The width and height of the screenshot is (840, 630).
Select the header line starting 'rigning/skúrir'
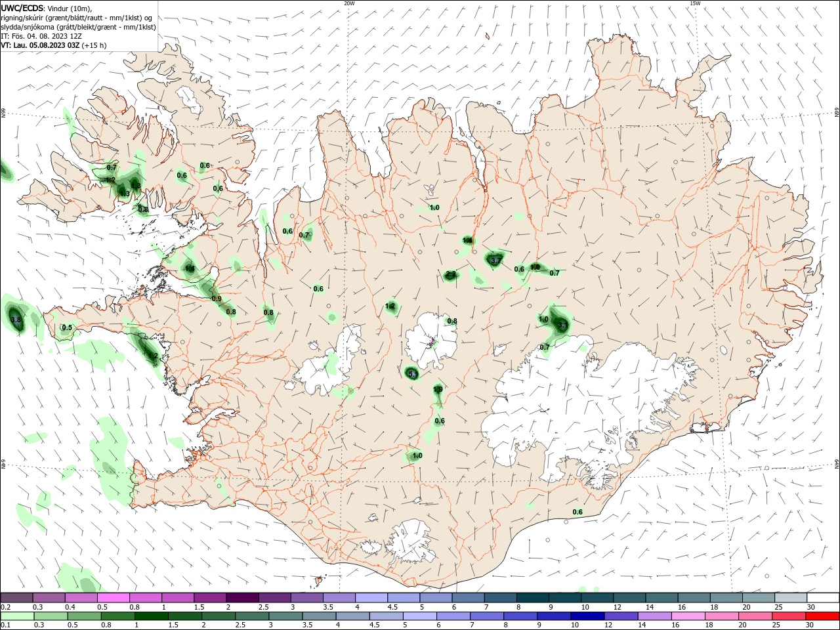pos(77,18)
